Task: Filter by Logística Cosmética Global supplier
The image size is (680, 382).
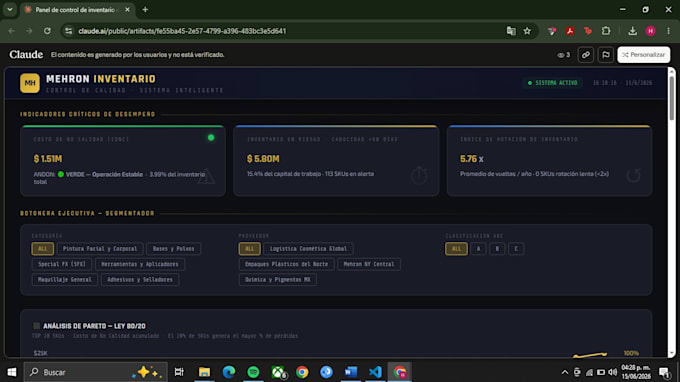Action: [x=308, y=248]
